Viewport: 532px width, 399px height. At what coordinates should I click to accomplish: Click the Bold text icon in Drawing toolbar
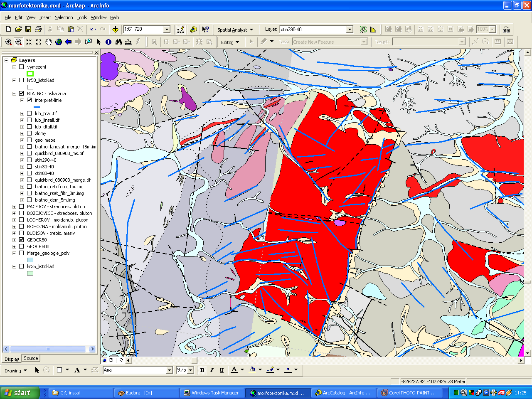202,370
